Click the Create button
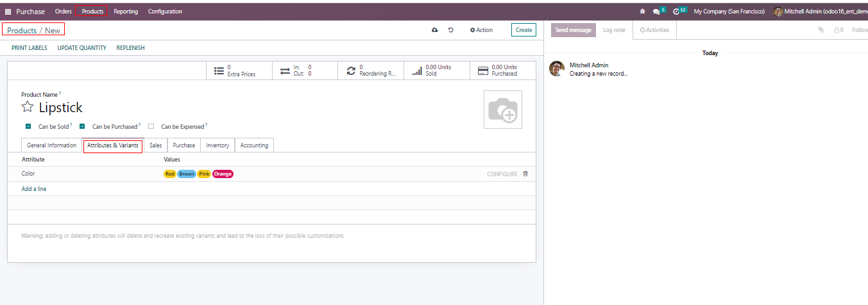 [x=523, y=30]
